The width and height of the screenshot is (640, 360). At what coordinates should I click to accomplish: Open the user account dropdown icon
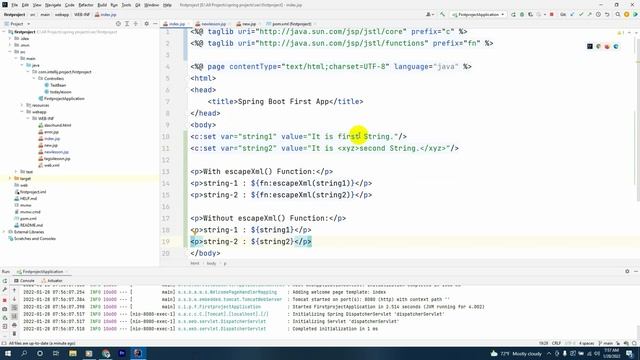point(430,15)
